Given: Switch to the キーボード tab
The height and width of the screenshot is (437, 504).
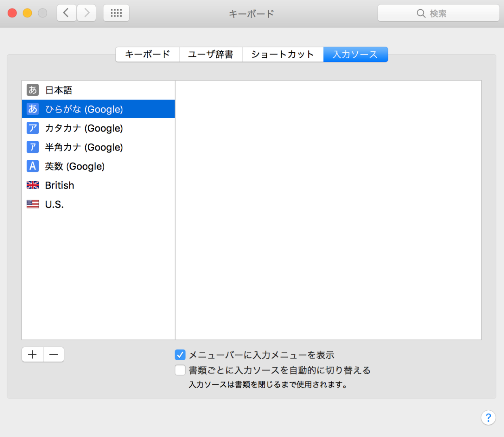Looking at the screenshot, I should tap(148, 55).
